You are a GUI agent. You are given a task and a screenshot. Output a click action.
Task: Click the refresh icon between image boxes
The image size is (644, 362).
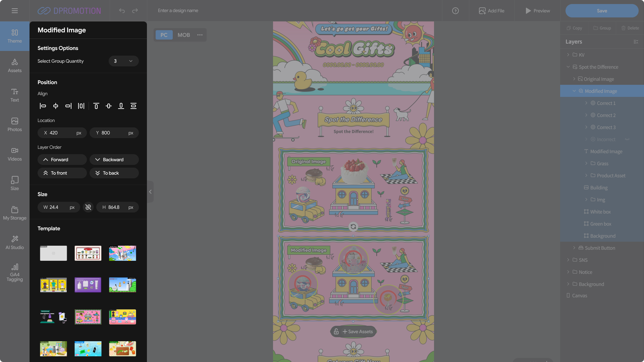pyautogui.click(x=353, y=227)
